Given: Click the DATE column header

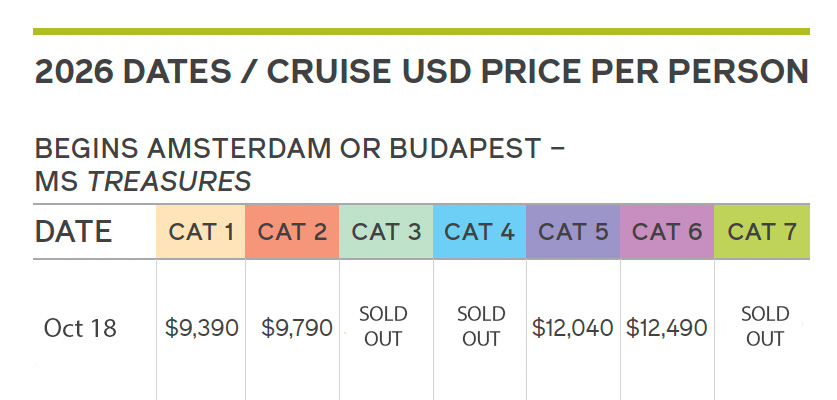Looking at the screenshot, I should point(74,232).
